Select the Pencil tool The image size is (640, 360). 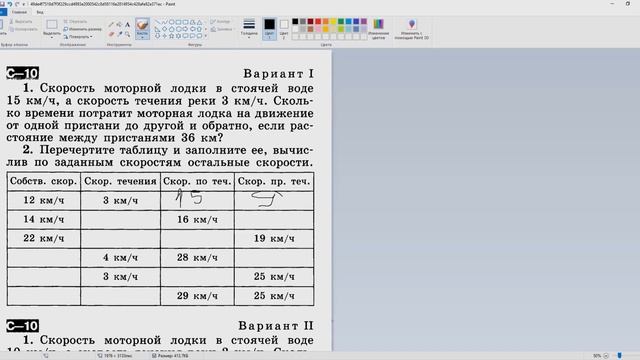pos(111,24)
